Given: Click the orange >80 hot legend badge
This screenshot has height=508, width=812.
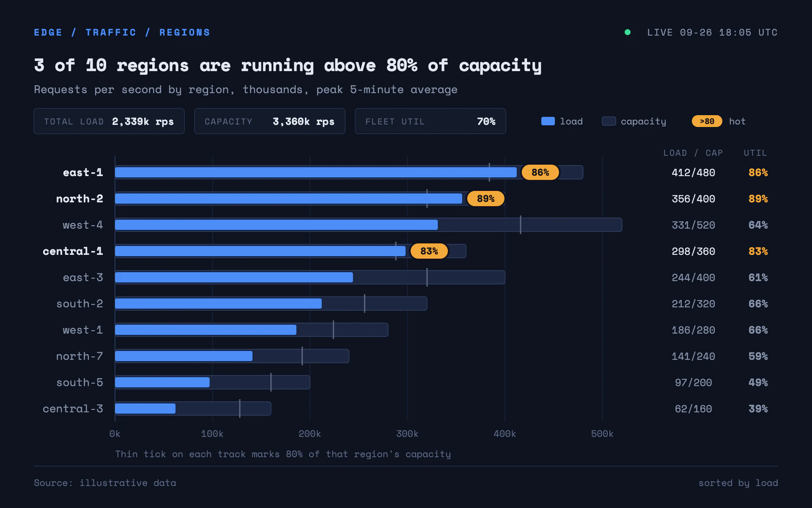Looking at the screenshot, I should coord(707,121).
